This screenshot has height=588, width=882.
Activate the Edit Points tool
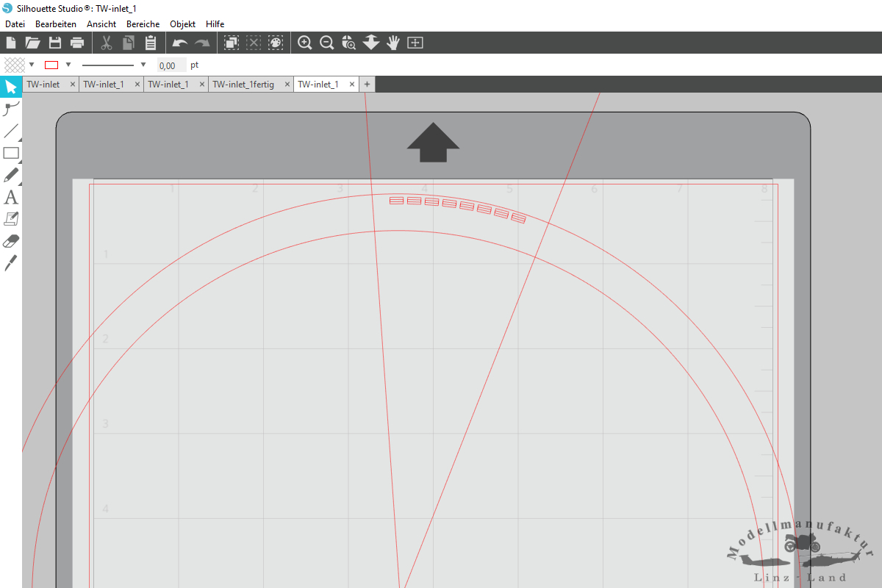(x=11, y=110)
